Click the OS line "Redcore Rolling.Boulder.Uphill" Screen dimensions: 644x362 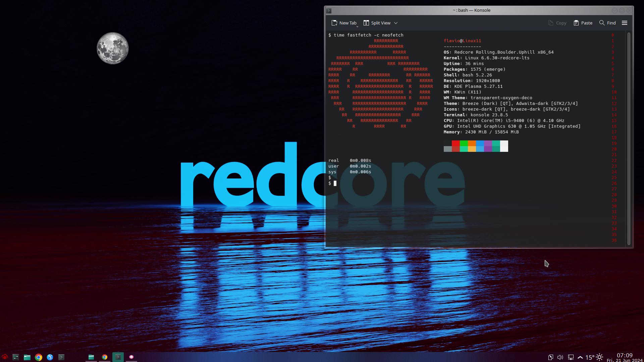click(x=499, y=52)
